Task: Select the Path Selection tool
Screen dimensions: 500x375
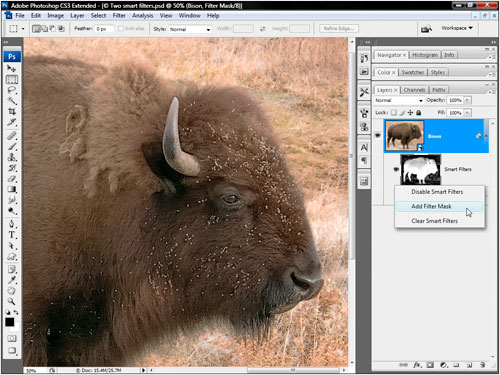Action: (12, 246)
